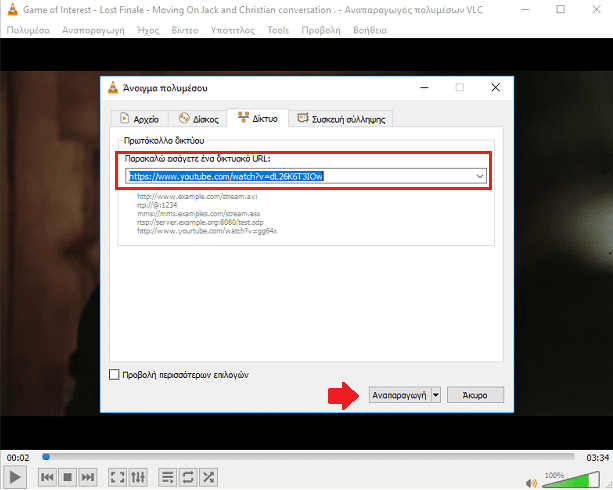Open the Αναπαραγωγή menu in menu bar
The image size is (613, 490).
click(x=93, y=30)
